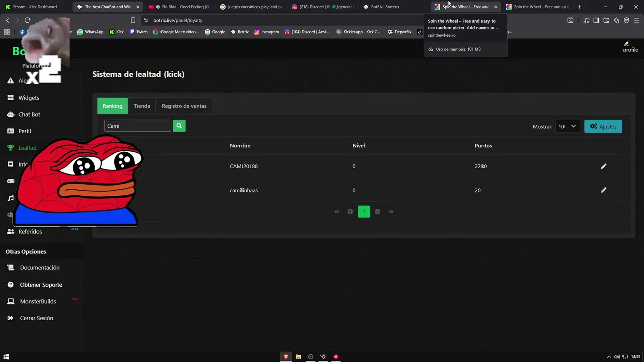This screenshot has height=362, width=644.
Task: Open browser hamburger menu
Action: click(x=636, y=20)
